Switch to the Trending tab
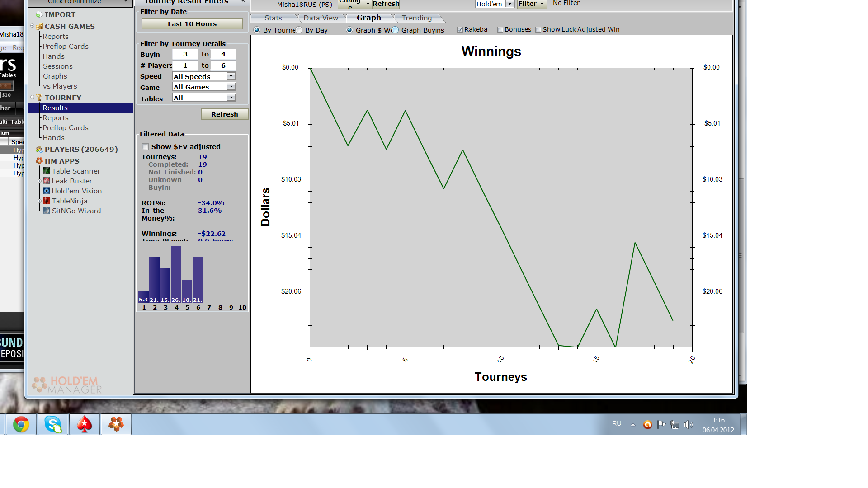Viewport: 868px width, 488px height. (x=416, y=18)
